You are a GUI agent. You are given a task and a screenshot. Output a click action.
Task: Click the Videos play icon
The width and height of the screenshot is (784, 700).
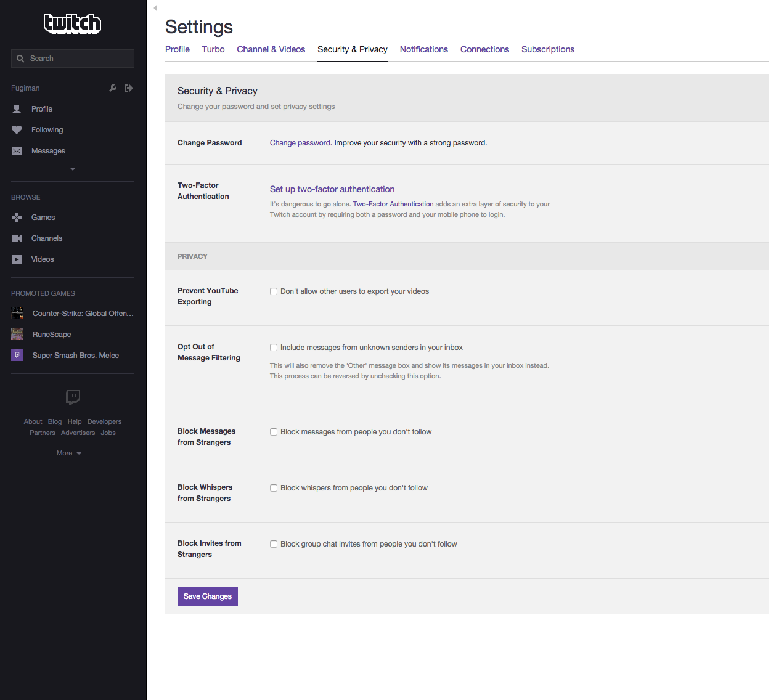point(17,259)
